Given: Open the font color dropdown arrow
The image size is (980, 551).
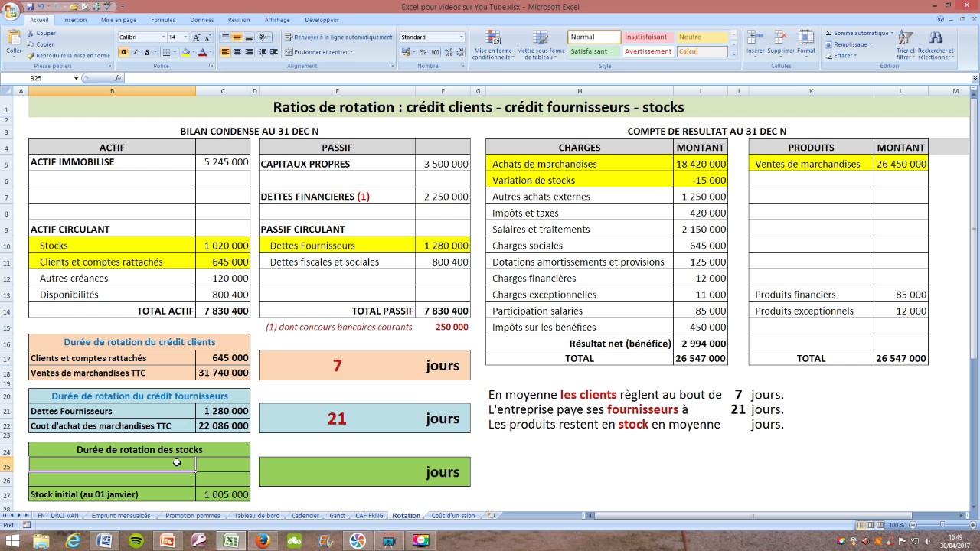Looking at the screenshot, I should (210, 52).
